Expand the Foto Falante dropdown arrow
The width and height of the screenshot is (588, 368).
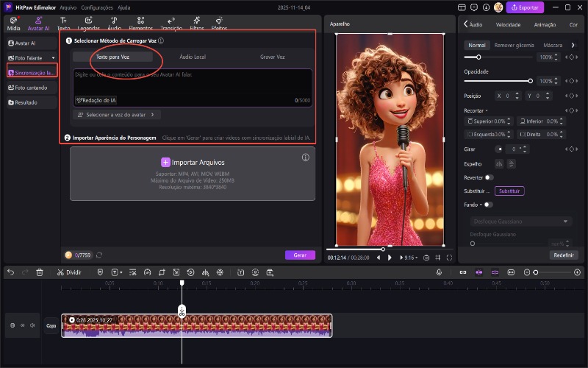pos(53,57)
